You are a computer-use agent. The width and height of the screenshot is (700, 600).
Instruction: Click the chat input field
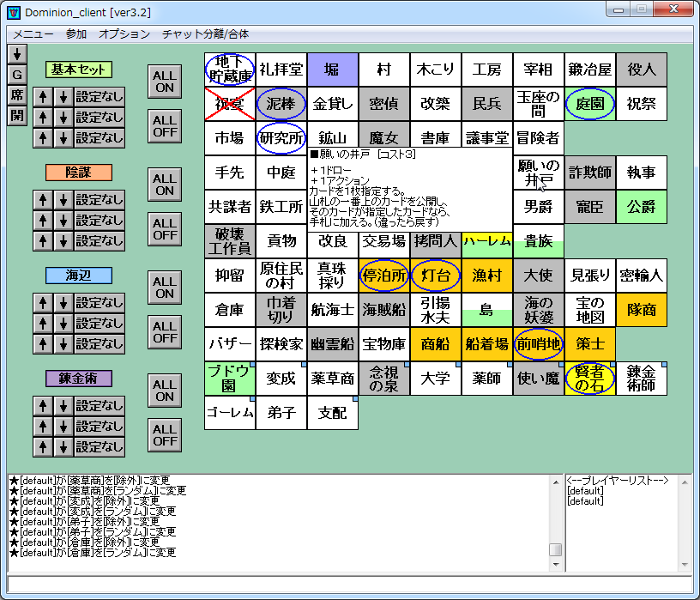tap(349, 585)
